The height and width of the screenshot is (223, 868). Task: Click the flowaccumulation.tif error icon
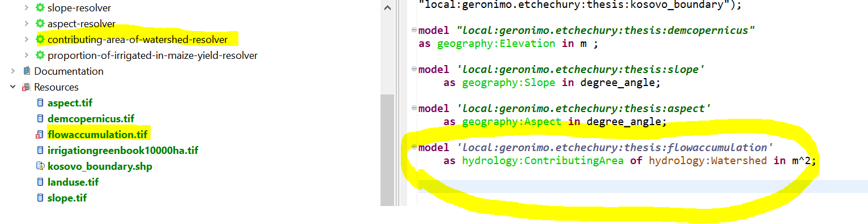[x=40, y=135]
